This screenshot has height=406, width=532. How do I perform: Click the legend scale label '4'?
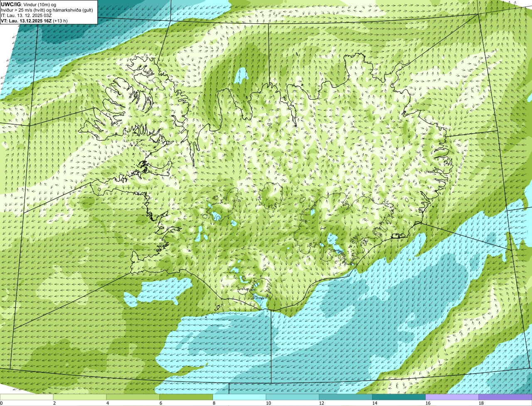click(x=108, y=403)
